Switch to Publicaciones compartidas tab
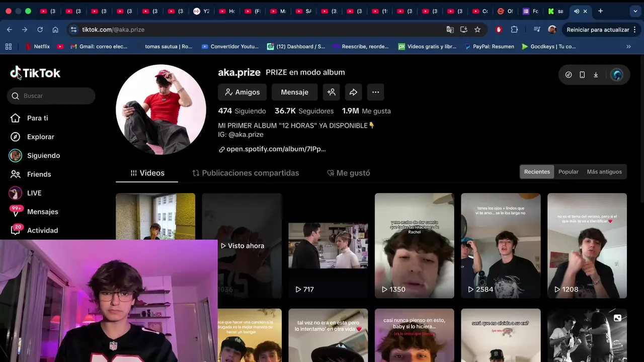This screenshot has height=362, width=644. (246, 173)
